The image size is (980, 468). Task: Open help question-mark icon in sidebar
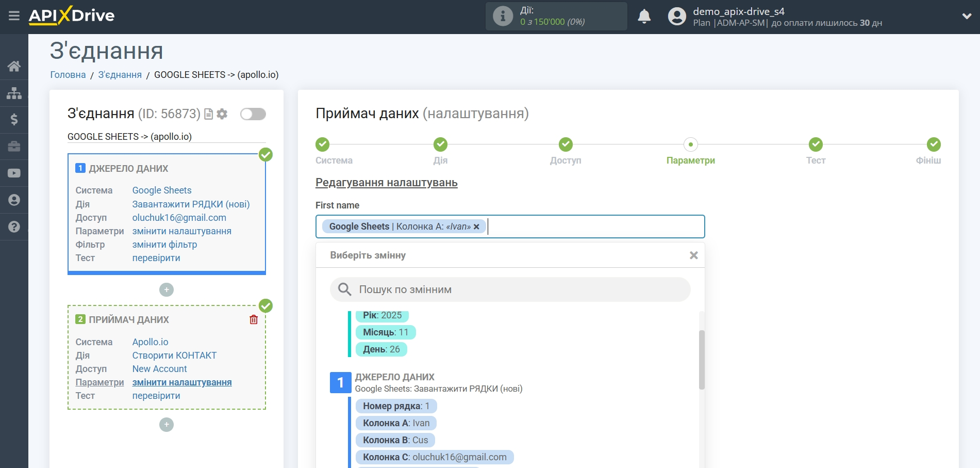[x=14, y=226]
